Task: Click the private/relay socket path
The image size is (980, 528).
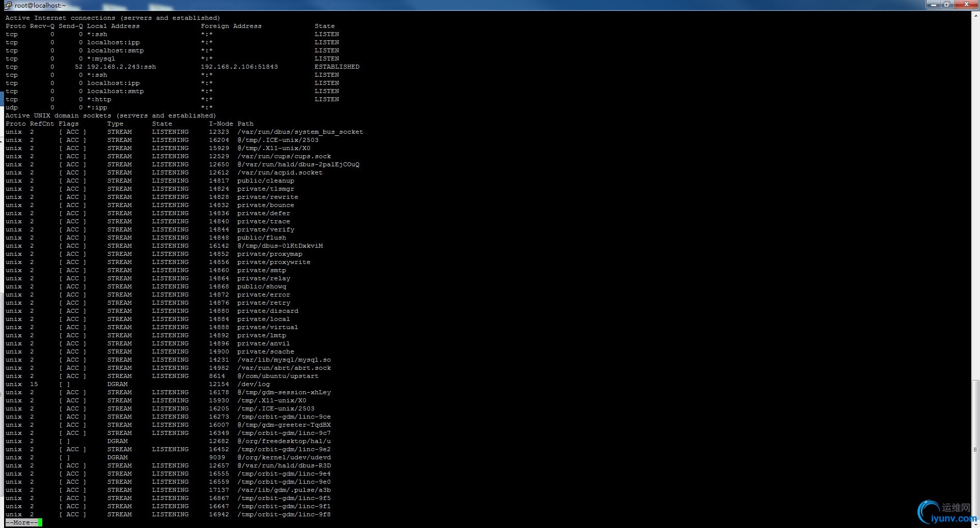Action: coord(264,278)
